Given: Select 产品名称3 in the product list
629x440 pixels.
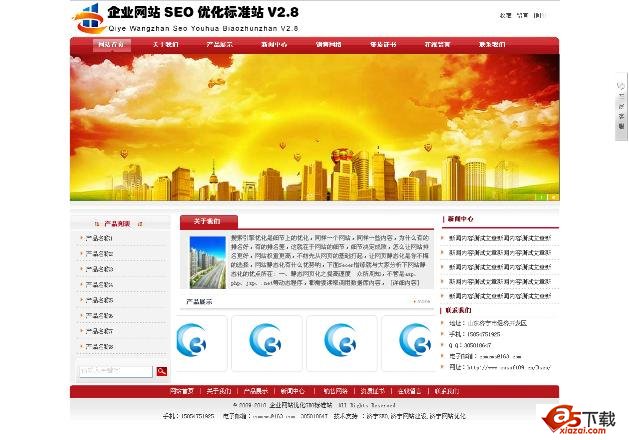Looking at the screenshot, I should pos(99,269).
